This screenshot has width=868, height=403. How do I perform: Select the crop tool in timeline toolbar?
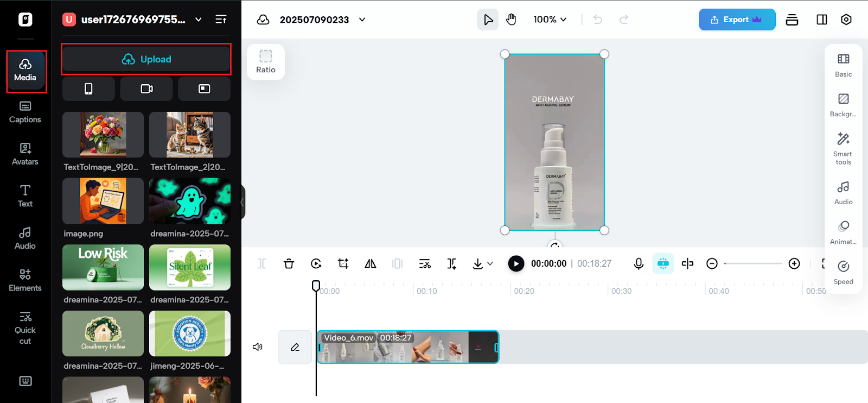pyautogui.click(x=343, y=263)
